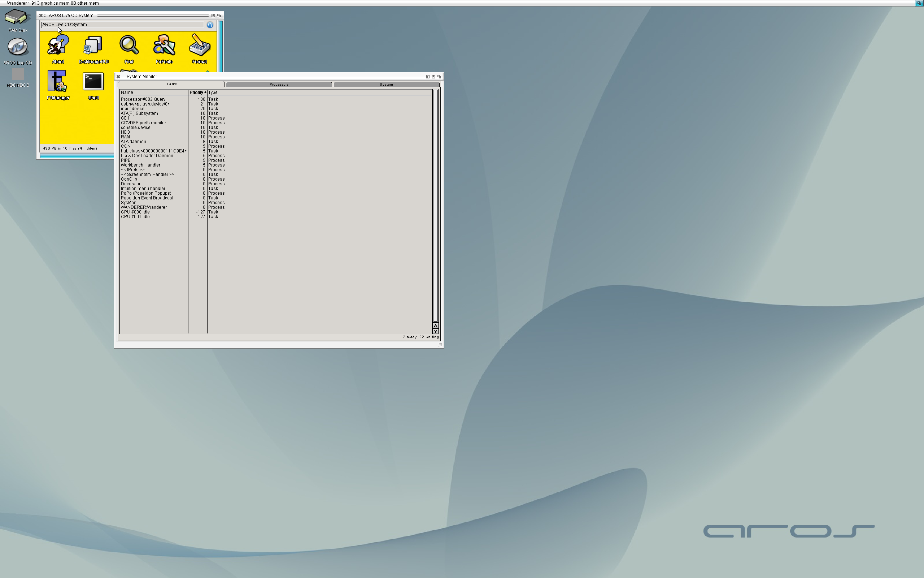Select the << IPrefs >> row
Screen dimensions: 924x578
click(x=276, y=170)
